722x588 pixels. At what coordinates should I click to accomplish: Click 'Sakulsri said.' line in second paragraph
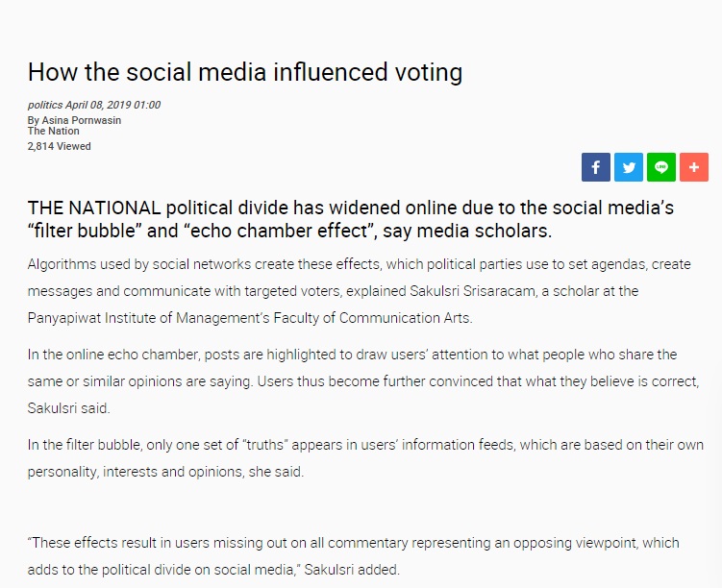point(68,408)
